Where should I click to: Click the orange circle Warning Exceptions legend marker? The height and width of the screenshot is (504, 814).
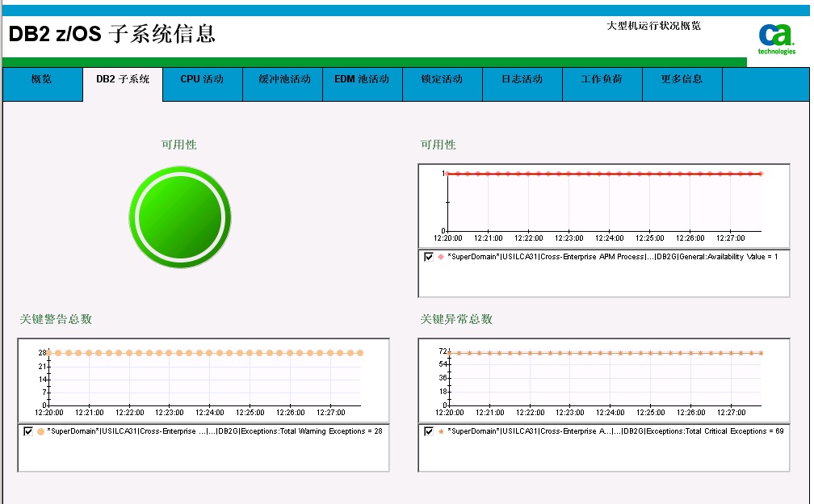[x=40, y=431]
